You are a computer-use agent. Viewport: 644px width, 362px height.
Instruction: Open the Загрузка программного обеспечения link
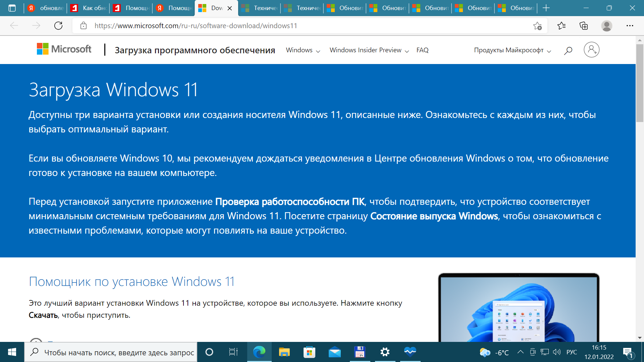pos(195,50)
